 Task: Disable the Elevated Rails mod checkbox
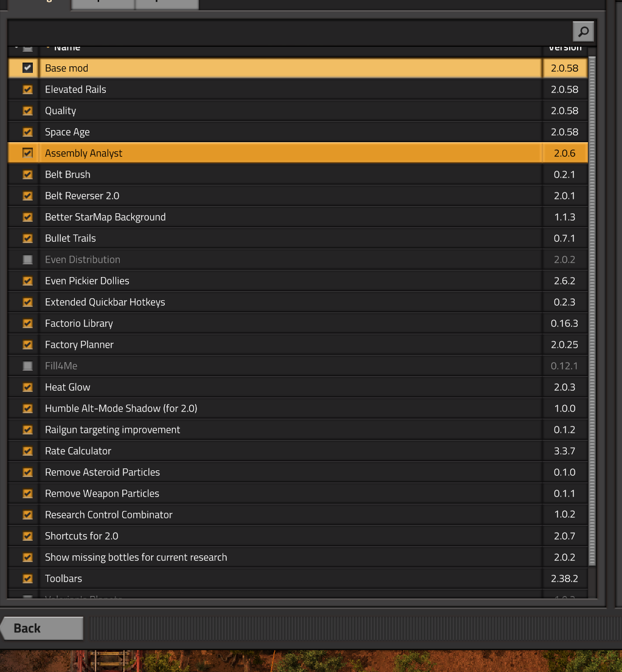pos(27,89)
